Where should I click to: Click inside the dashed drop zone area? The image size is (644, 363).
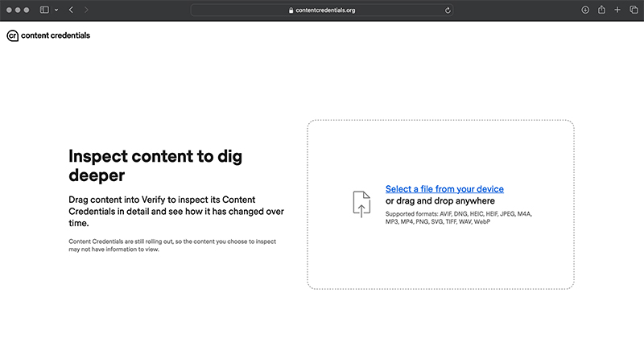(x=440, y=258)
